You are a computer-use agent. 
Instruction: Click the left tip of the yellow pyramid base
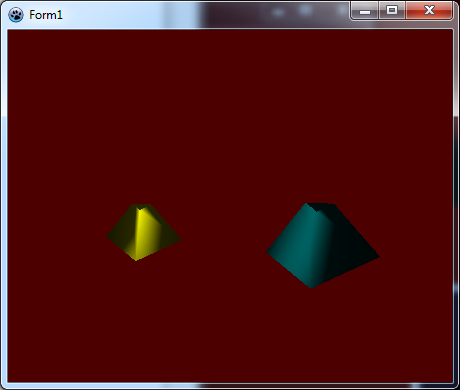(x=108, y=237)
